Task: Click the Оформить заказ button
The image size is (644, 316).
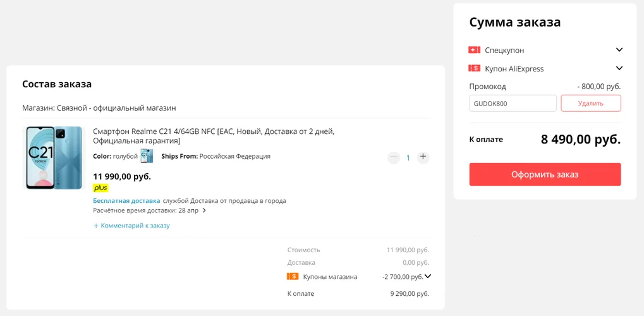Action: pyautogui.click(x=545, y=174)
